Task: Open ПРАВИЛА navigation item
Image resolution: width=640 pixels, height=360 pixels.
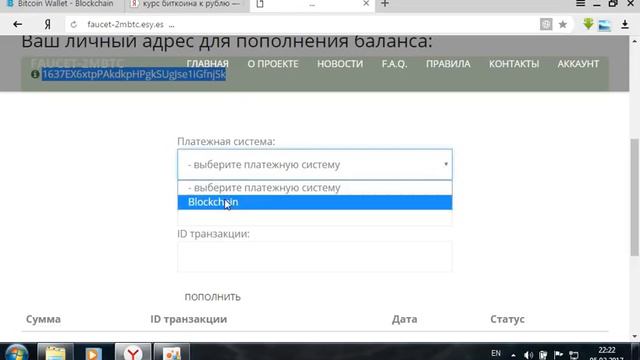Action: pyautogui.click(x=448, y=64)
